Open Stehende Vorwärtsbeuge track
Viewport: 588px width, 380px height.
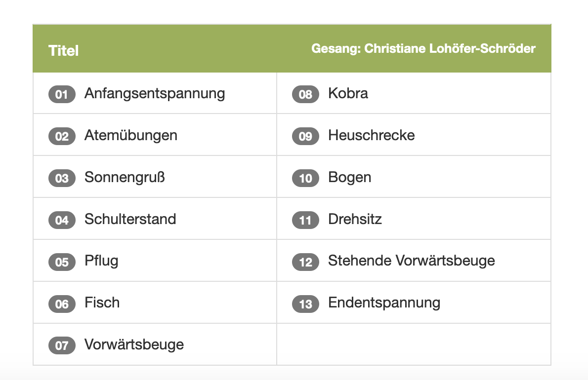tap(412, 261)
